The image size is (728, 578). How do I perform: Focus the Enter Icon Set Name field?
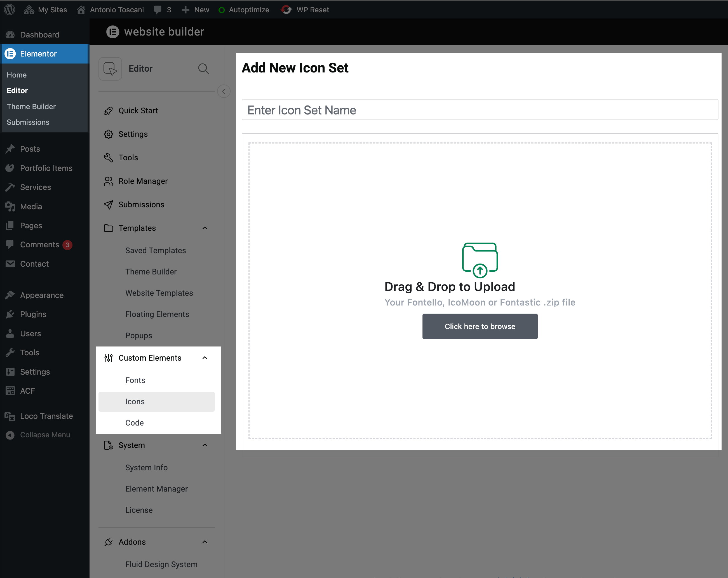tap(480, 110)
